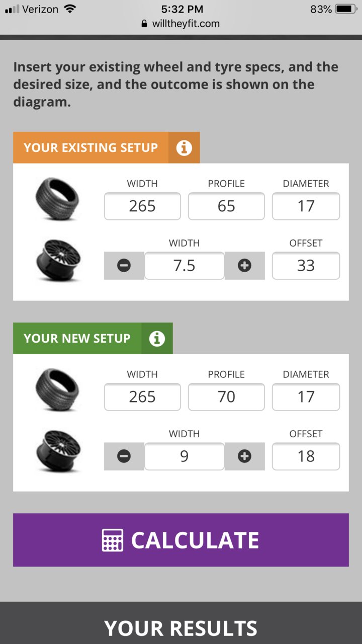The image size is (362, 644).
Task: Select existing tyre profile field showing 65
Action: 226,206
